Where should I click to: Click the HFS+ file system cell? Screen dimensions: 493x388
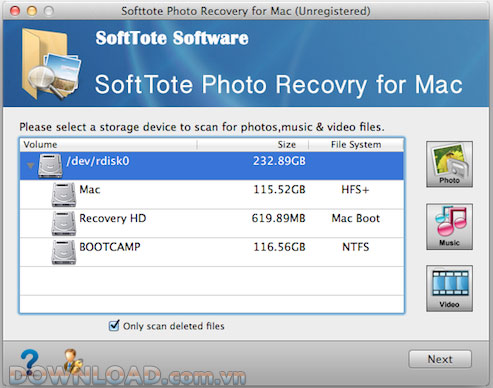click(355, 190)
